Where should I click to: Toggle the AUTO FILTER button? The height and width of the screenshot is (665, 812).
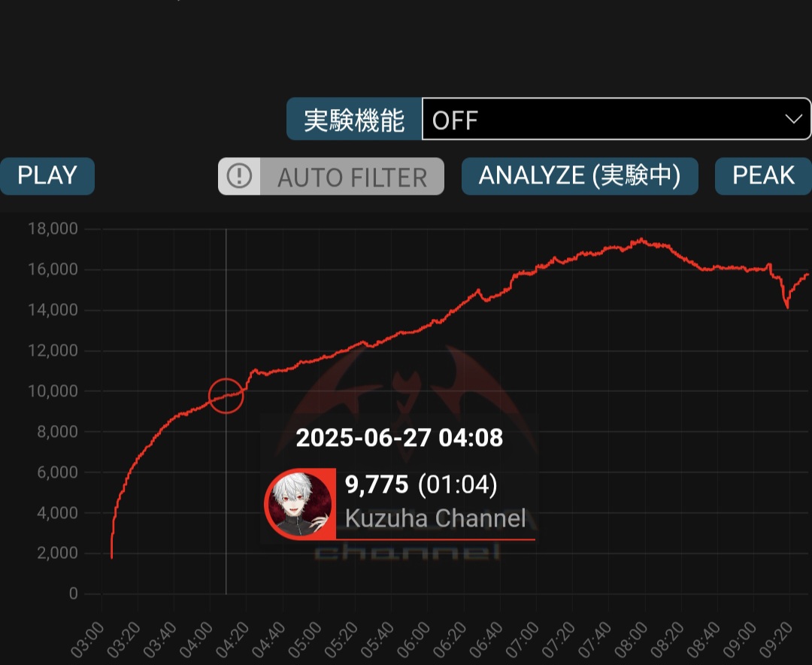click(x=331, y=176)
